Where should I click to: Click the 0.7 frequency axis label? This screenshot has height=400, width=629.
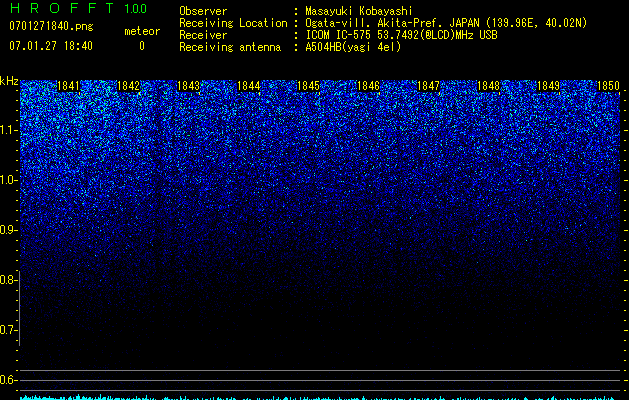[8, 330]
